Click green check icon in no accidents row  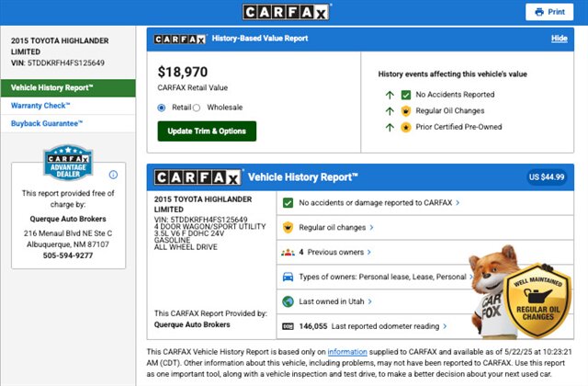(288, 203)
